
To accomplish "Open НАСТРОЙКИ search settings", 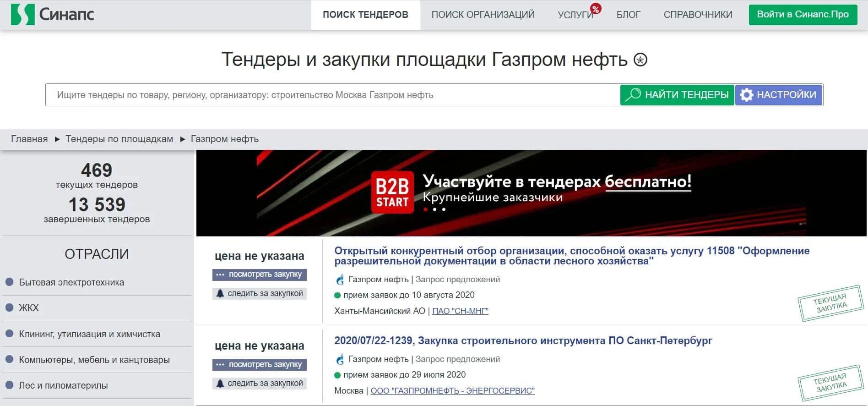I will (779, 95).
